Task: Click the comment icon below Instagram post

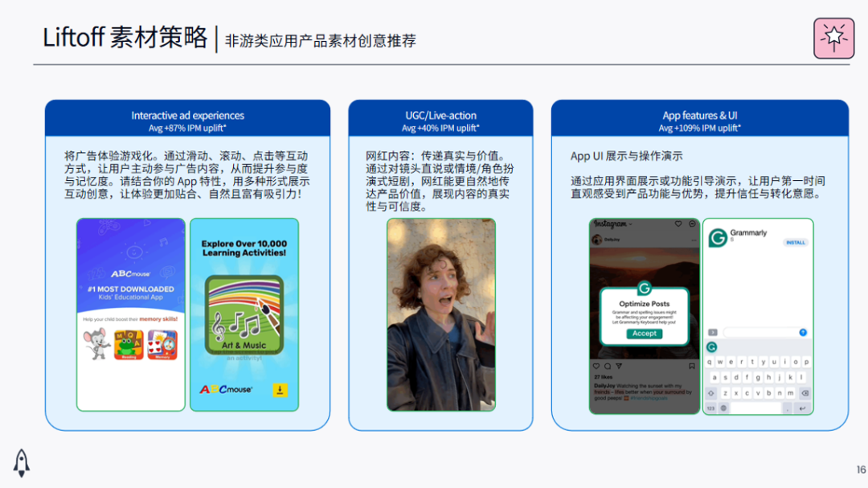Action: coord(608,366)
